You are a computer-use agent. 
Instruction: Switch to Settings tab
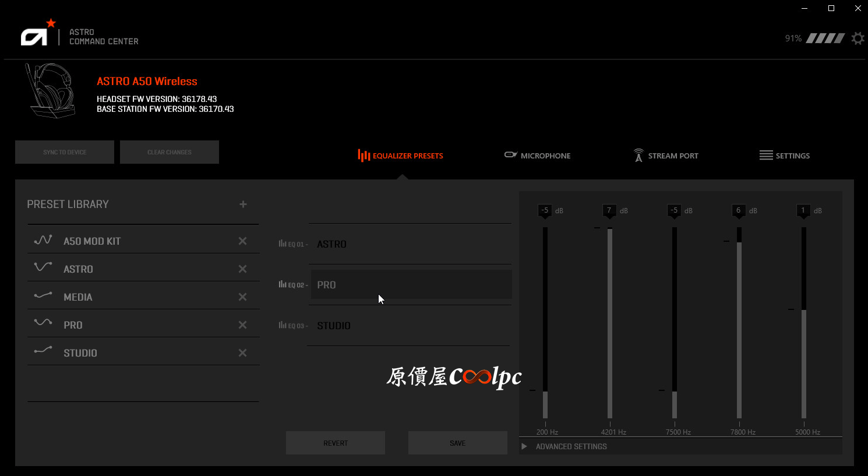coord(785,156)
